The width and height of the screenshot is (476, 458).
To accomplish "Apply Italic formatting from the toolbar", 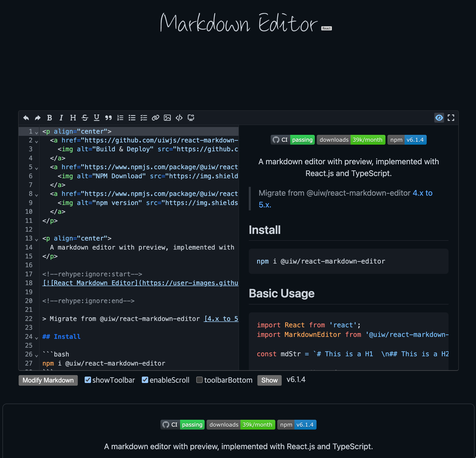I will [x=61, y=118].
